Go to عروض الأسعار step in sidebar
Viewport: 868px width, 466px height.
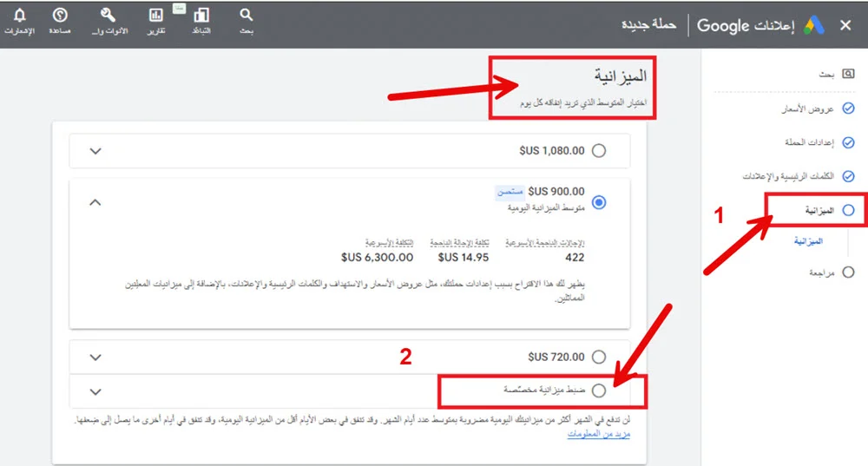807,109
